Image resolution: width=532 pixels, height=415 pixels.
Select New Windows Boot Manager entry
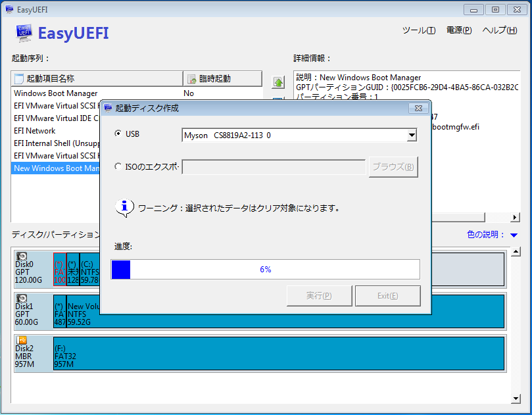[x=57, y=168]
